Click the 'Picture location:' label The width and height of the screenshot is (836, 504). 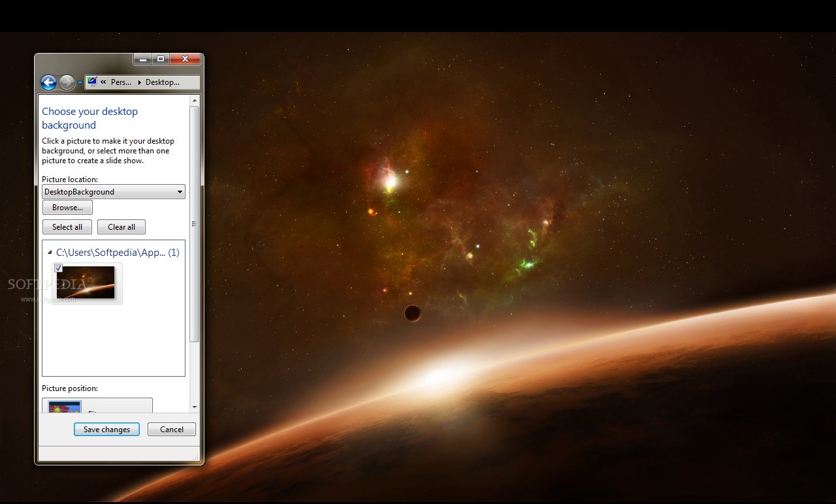[x=70, y=180]
